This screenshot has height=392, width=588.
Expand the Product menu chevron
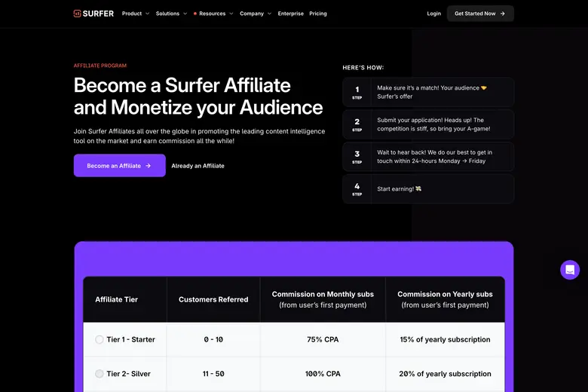point(147,14)
